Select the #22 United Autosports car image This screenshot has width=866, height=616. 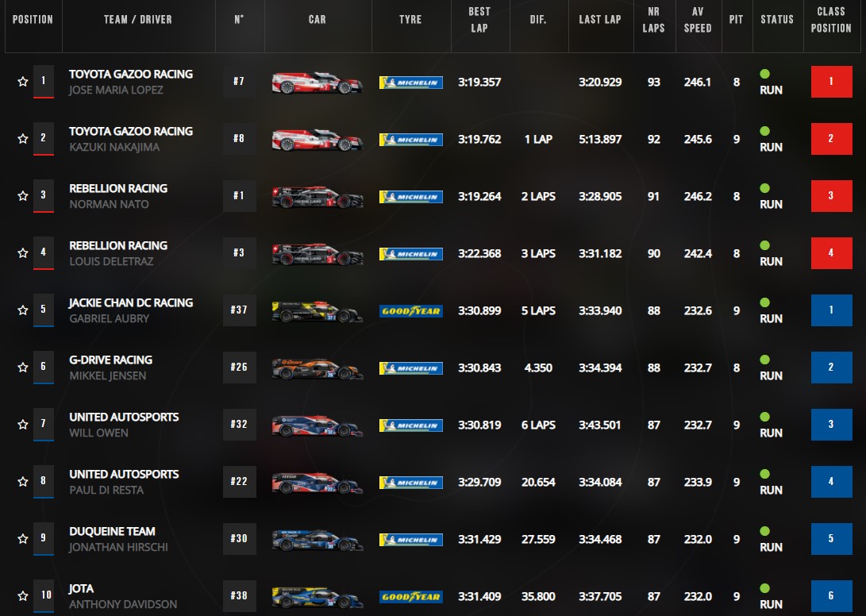coord(317,483)
